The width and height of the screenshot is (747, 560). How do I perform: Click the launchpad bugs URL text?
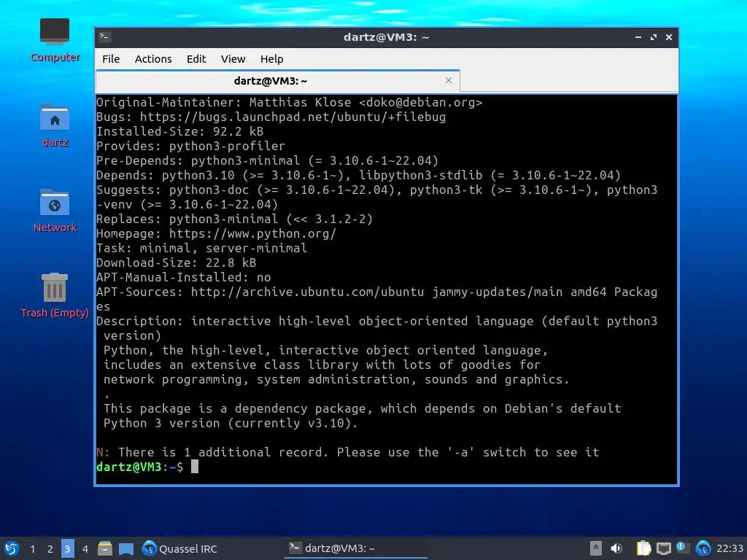293,117
